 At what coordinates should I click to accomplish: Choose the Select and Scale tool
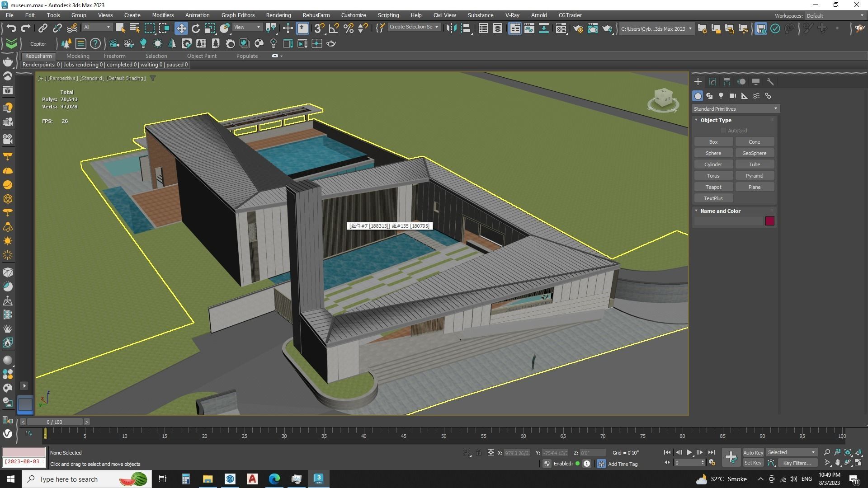click(x=210, y=28)
